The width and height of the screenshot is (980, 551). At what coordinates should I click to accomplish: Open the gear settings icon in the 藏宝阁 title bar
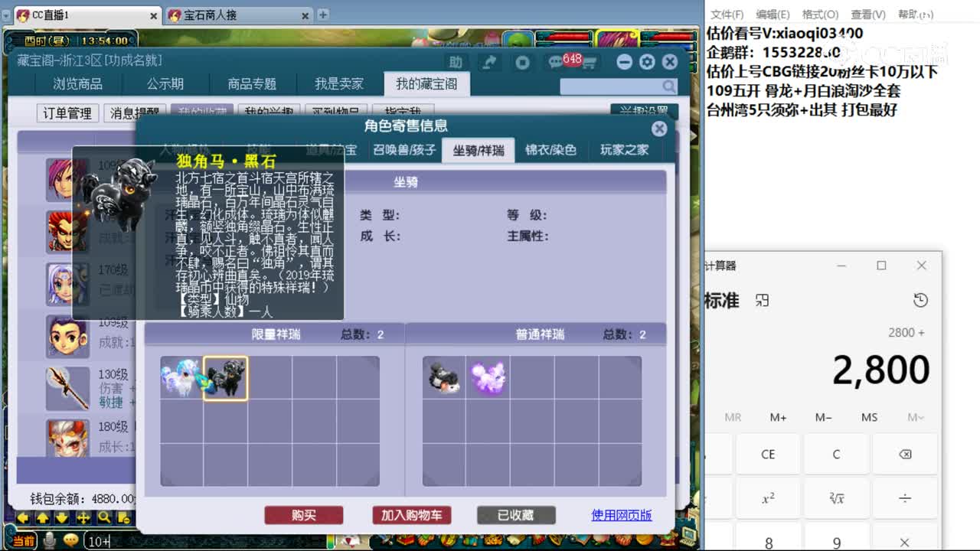pos(647,62)
